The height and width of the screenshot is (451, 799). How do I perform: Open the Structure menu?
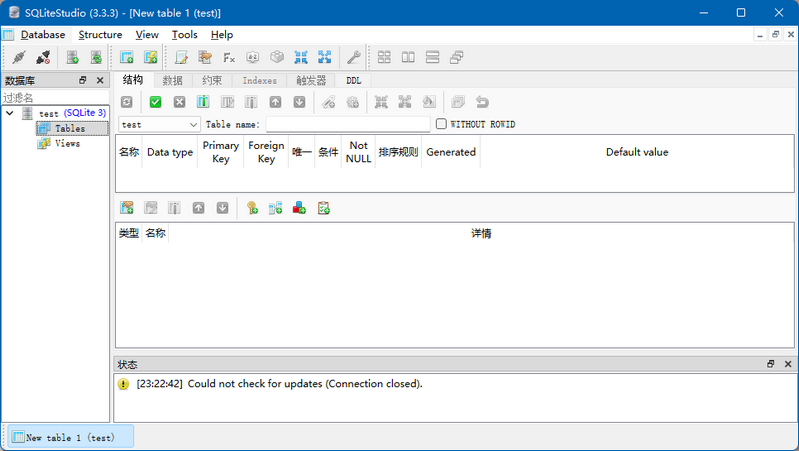pos(100,35)
